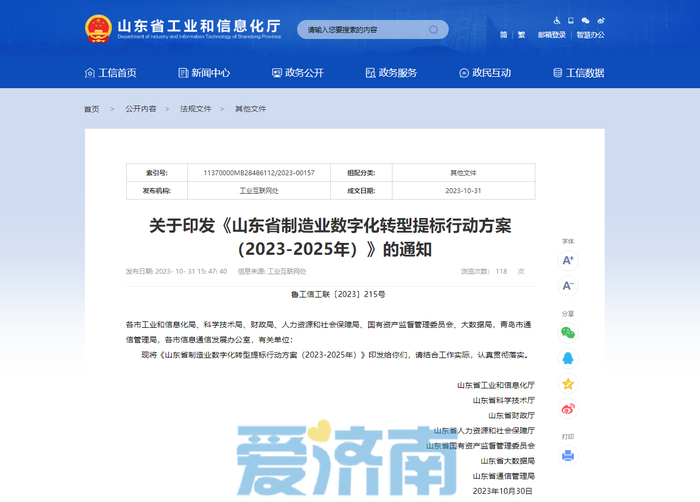This screenshot has height=502, width=700.
Task: Switch to traditional Chinese 繁
Action: tap(521, 35)
